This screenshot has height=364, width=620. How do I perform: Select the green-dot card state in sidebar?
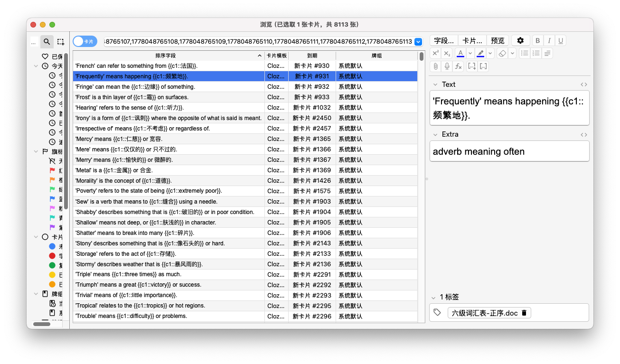click(x=52, y=265)
